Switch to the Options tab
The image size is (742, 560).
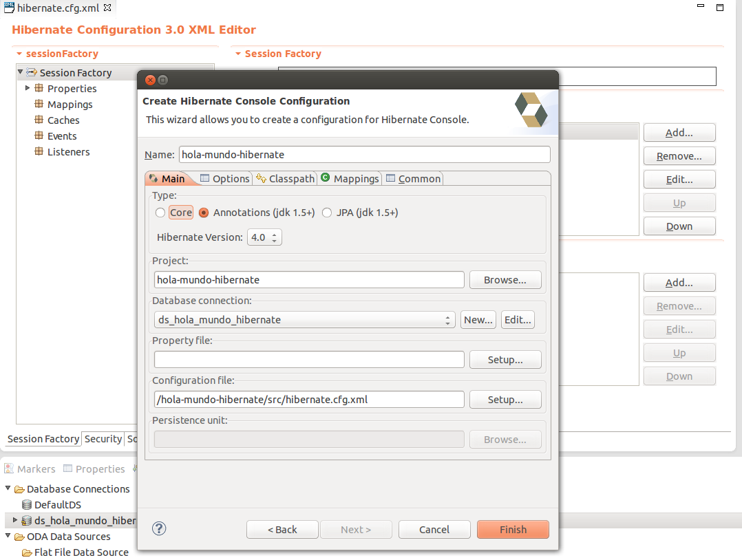coord(225,178)
